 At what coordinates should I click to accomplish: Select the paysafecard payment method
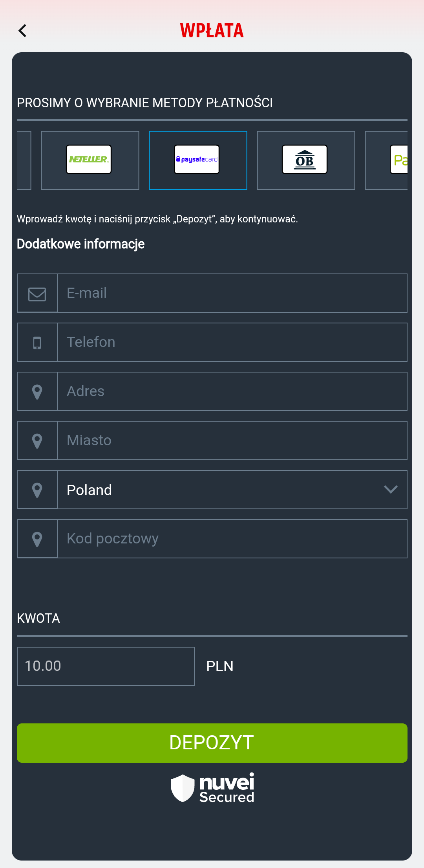(198, 160)
